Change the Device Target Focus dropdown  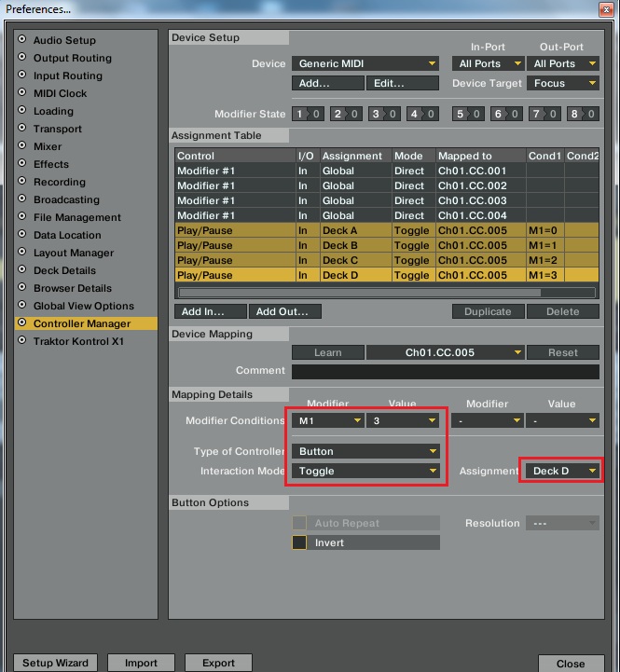point(563,83)
